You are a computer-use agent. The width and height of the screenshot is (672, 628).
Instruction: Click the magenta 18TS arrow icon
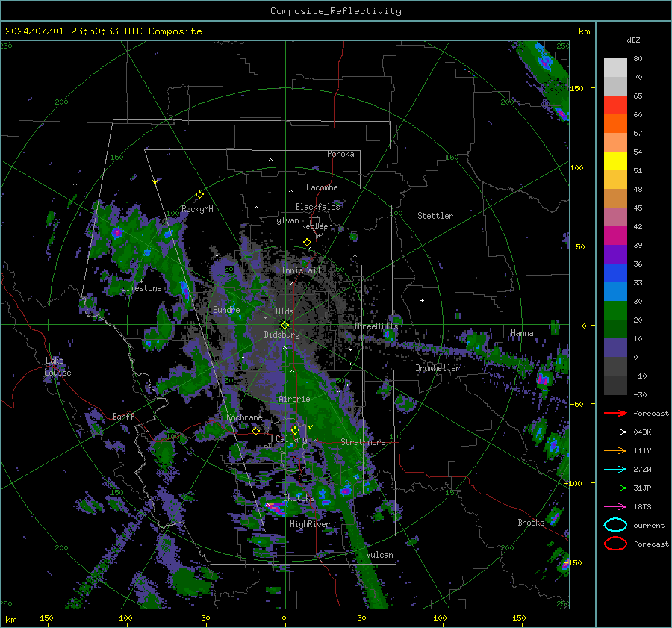[615, 507]
